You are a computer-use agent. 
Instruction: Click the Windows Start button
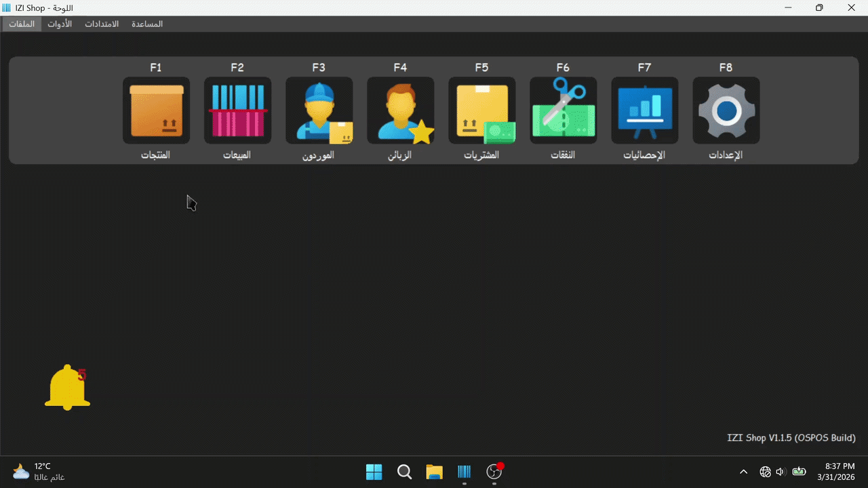point(374,472)
